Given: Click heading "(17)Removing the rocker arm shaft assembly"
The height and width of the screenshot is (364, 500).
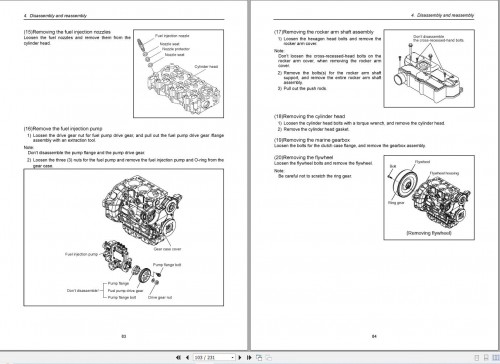Looking at the screenshot, I should pyautogui.click(x=324, y=32).
